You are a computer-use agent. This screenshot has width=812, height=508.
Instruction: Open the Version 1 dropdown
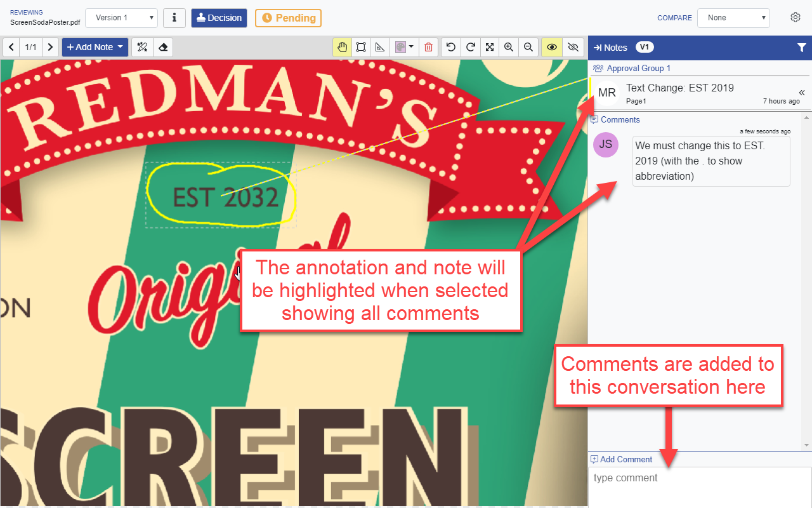pos(121,18)
